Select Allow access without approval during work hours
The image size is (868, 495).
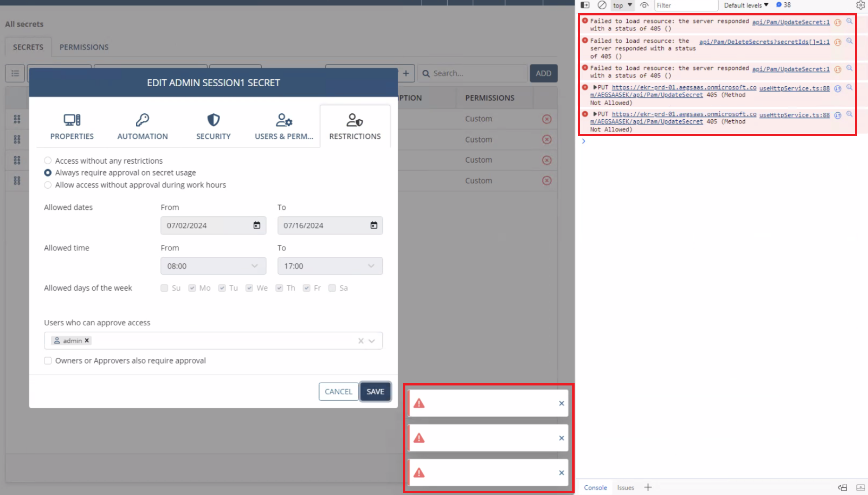tap(48, 185)
